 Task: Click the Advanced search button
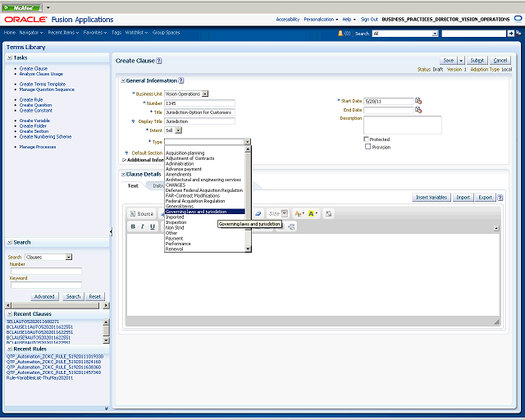pyautogui.click(x=44, y=297)
